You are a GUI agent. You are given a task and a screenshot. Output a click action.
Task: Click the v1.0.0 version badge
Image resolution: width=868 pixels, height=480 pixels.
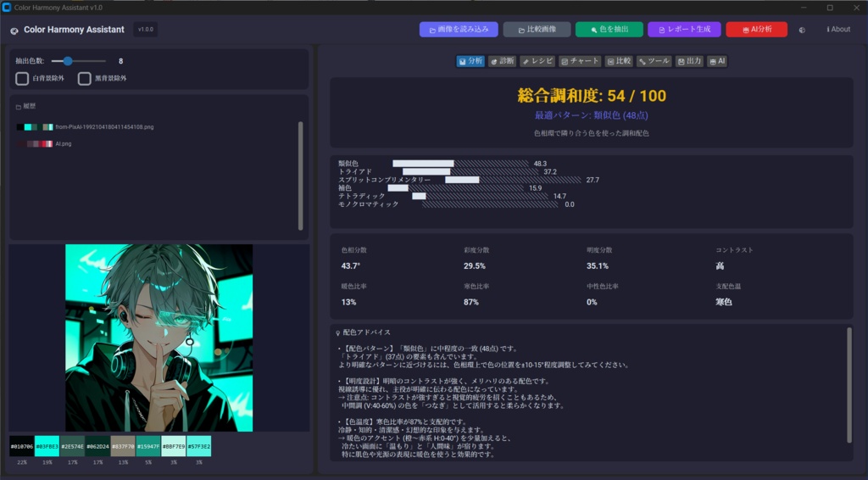146,30
